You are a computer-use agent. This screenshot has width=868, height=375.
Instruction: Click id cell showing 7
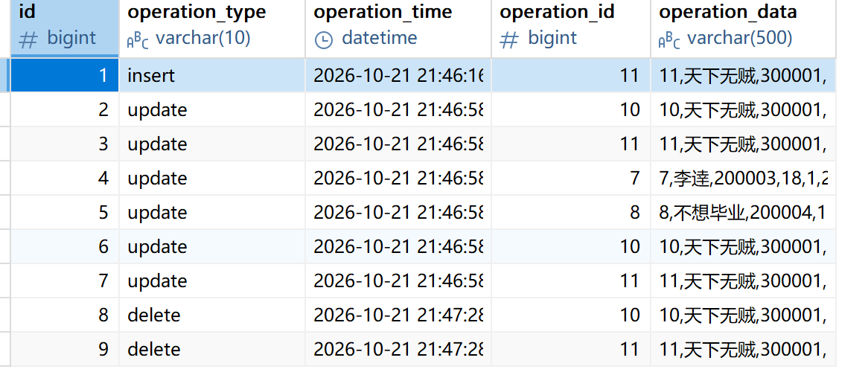click(65, 281)
